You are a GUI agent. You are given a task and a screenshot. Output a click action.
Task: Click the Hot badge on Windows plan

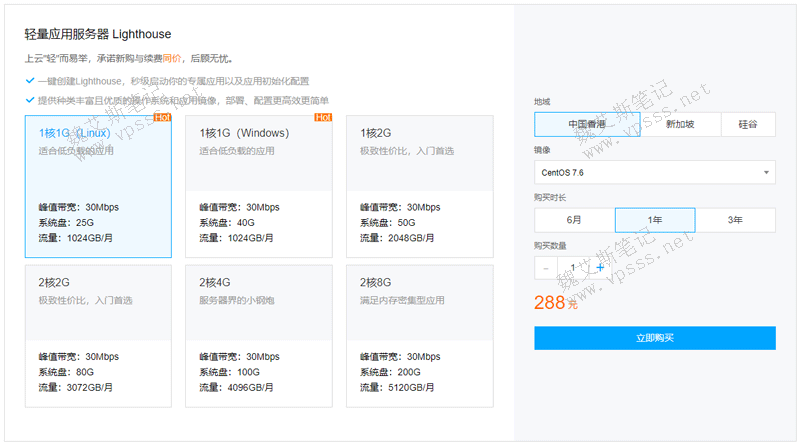click(x=323, y=117)
